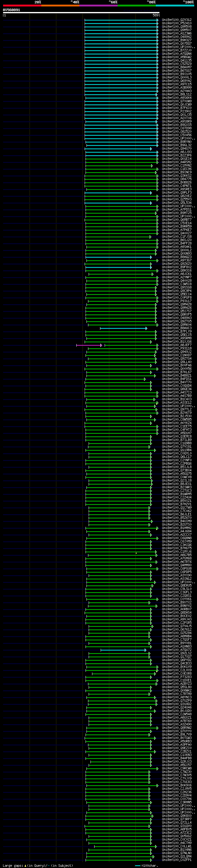Select hit label UniRef100_Q01EI4

point(177,159)
